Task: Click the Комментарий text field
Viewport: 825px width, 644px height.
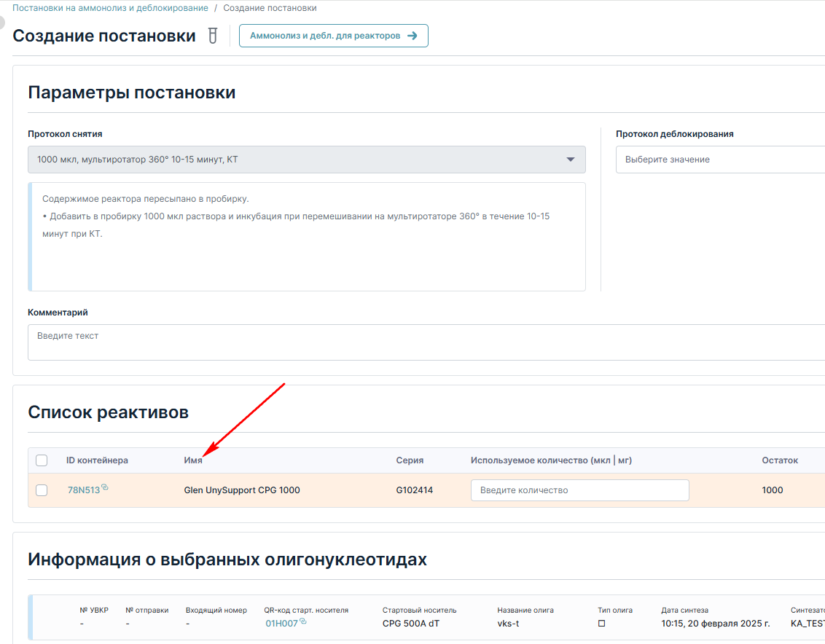Action: click(426, 342)
